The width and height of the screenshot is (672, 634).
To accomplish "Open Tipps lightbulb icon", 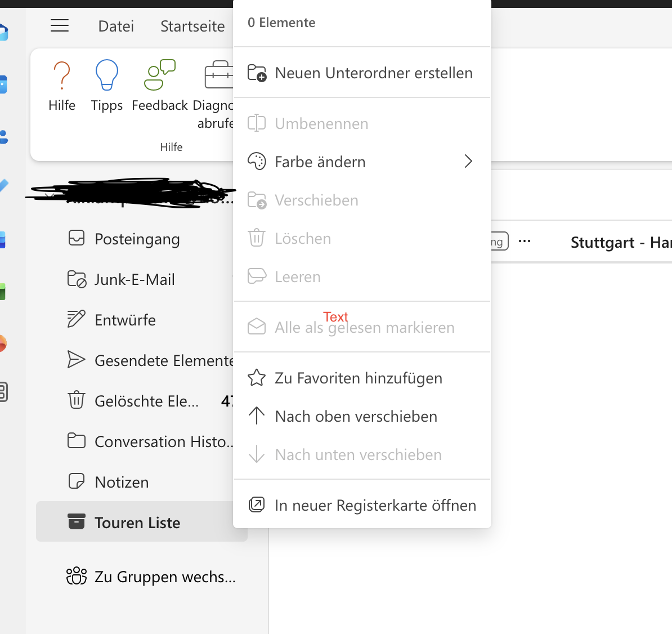I will point(107,75).
